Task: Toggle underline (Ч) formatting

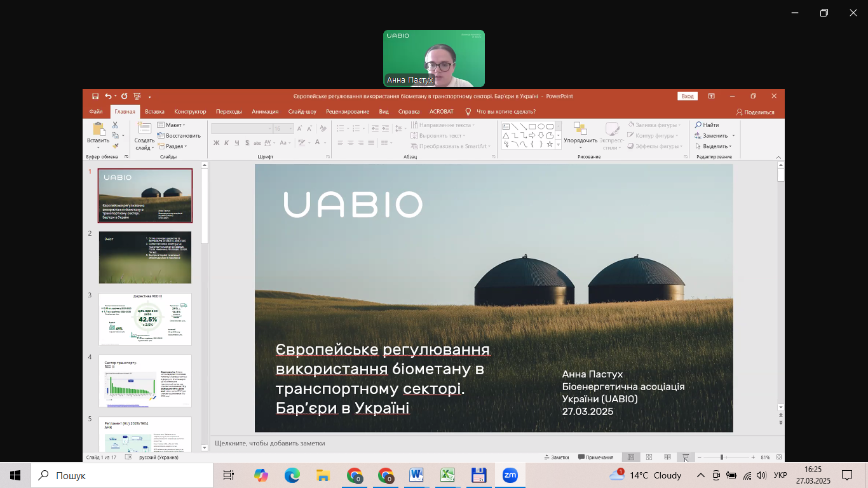Action: (236, 143)
